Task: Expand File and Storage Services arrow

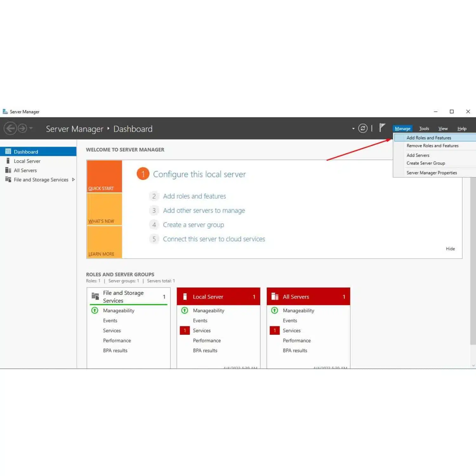Action: click(73, 180)
